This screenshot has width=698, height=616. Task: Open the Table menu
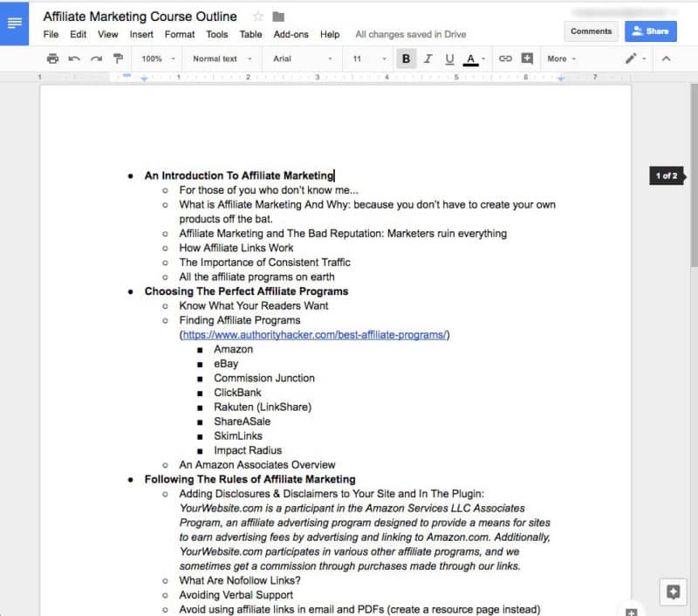point(250,34)
